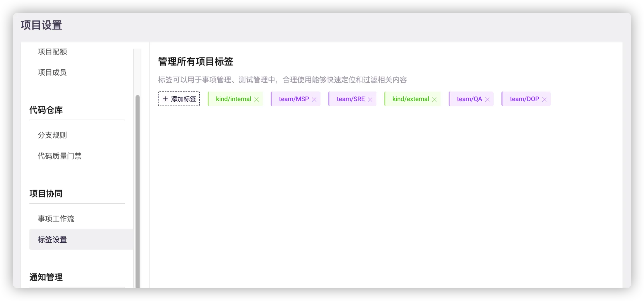This screenshot has width=644, height=301.
Task: Delete the team/MSP tag with X icon
Action: [314, 99]
